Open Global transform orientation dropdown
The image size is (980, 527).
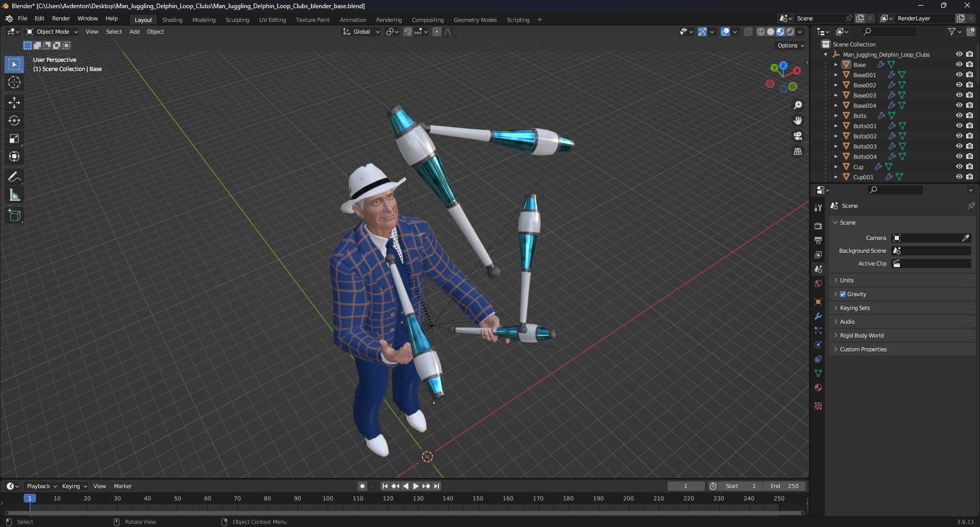(x=361, y=32)
